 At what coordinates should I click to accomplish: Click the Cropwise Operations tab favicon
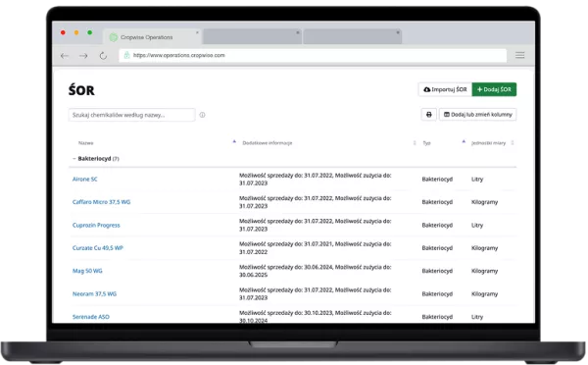click(114, 37)
